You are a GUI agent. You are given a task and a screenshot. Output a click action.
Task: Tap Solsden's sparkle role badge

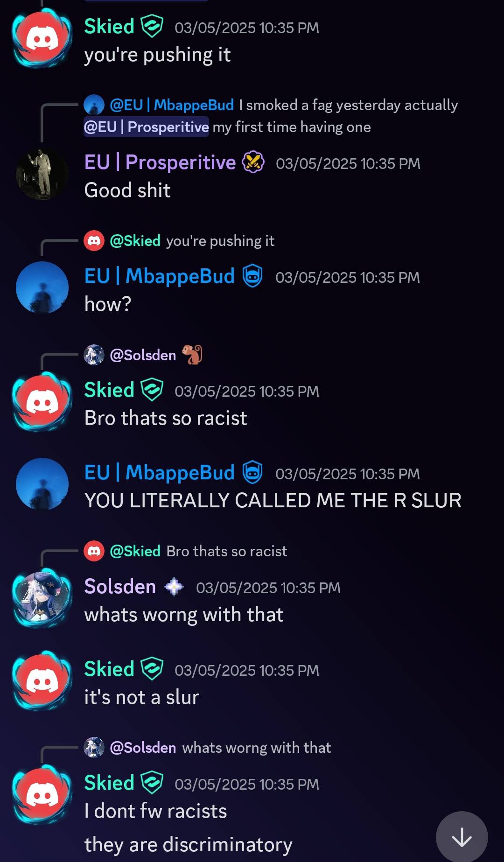coord(175,587)
